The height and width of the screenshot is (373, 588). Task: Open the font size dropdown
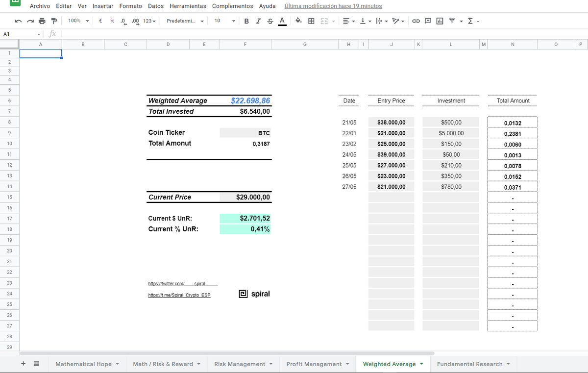[224, 21]
